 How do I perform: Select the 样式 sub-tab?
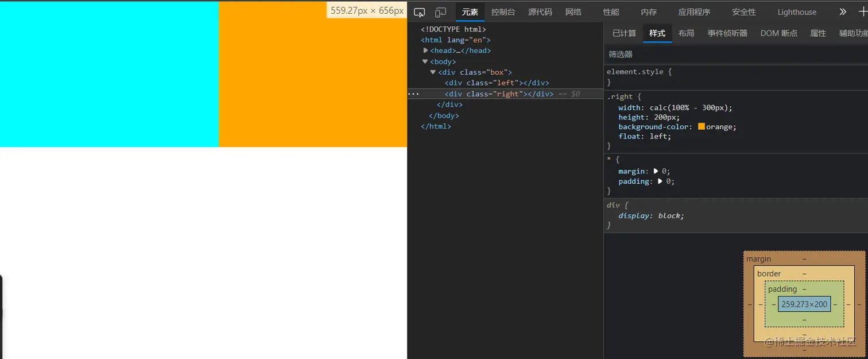[x=657, y=33]
